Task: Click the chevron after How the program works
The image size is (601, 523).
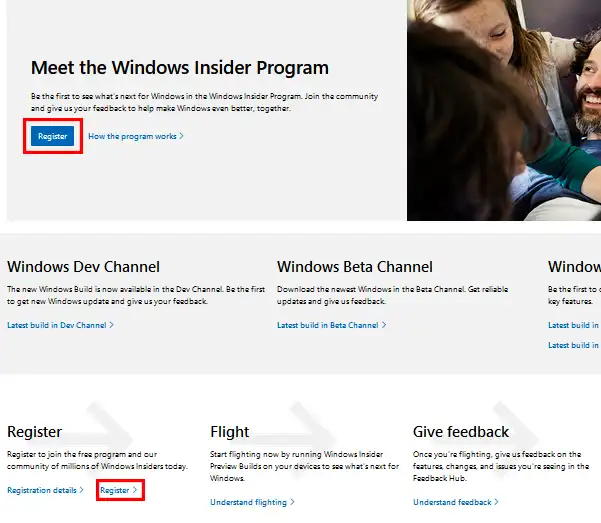Action: pyautogui.click(x=181, y=136)
